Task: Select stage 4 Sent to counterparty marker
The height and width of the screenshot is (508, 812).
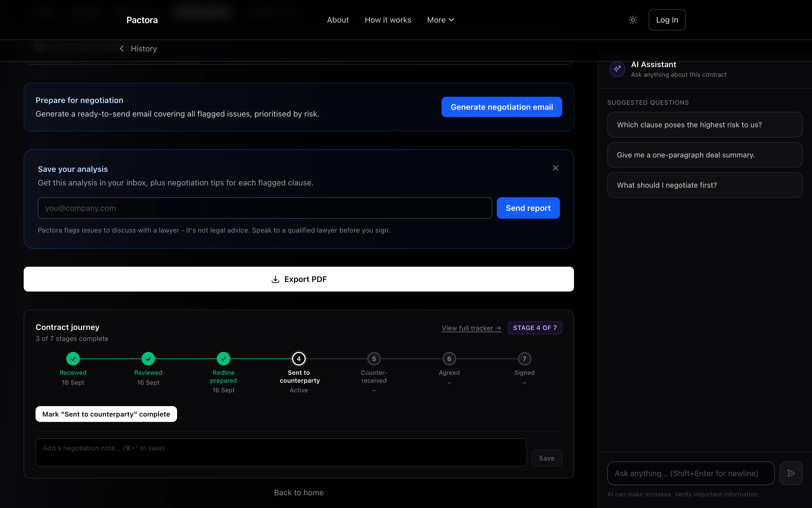Action: (299, 358)
